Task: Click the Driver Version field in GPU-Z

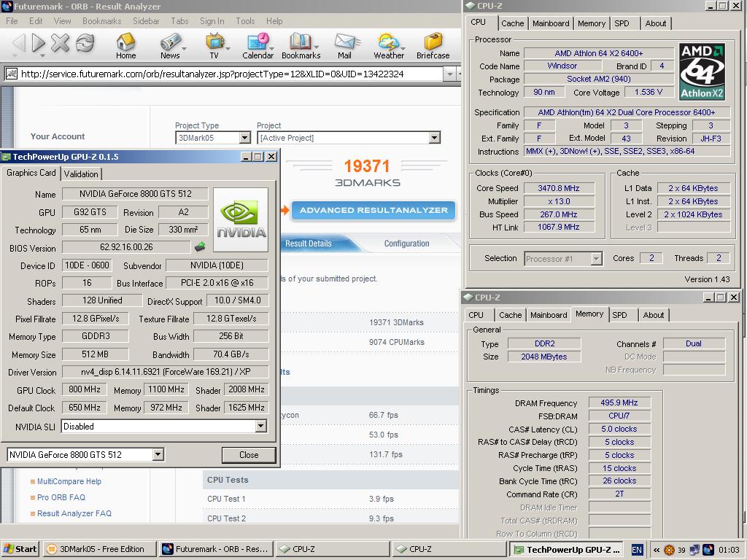Action: click(165, 372)
